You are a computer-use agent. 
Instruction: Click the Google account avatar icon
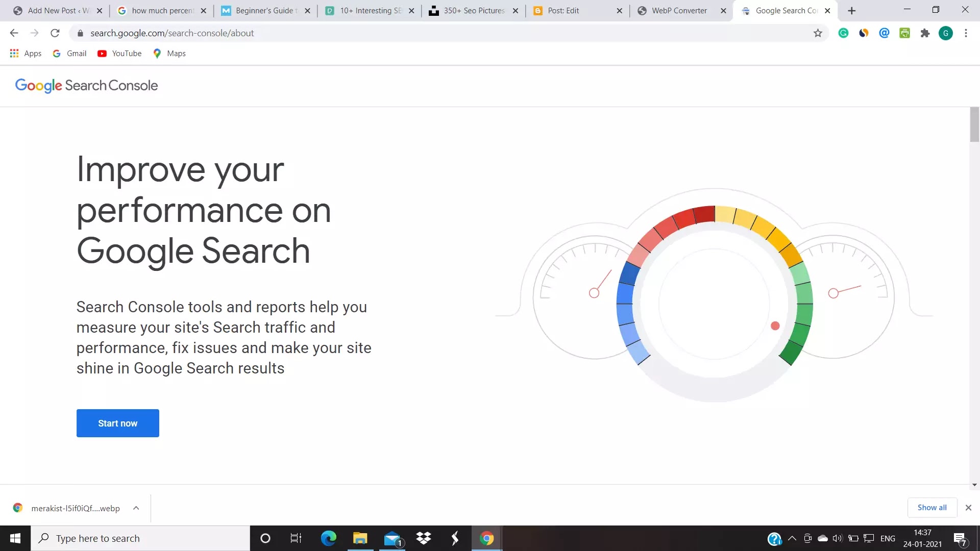click(945, 33)
